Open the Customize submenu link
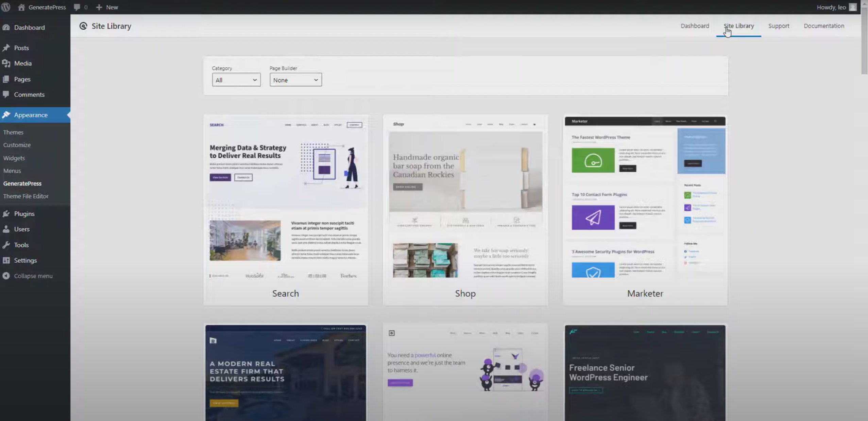This screenshot has width=868, height=421. pos(17,145)
